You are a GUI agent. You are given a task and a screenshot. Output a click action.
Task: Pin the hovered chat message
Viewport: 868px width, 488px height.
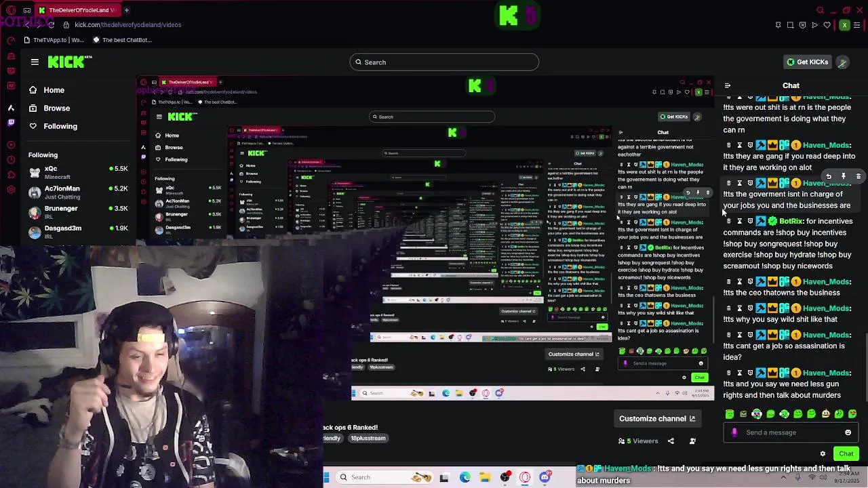click(x=844, y=176)
